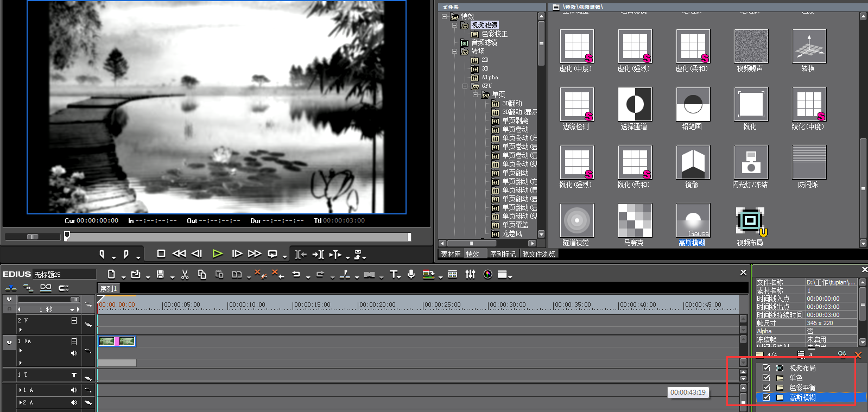Expand the 2 A track triangle
Viewport: 868px width, 412px height.
(21, 402)
